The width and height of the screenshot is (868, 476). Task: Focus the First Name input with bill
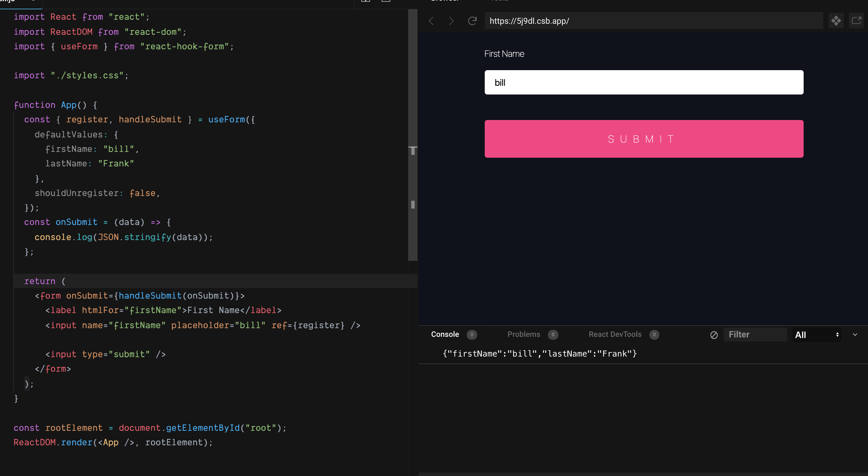pos(644,83)
